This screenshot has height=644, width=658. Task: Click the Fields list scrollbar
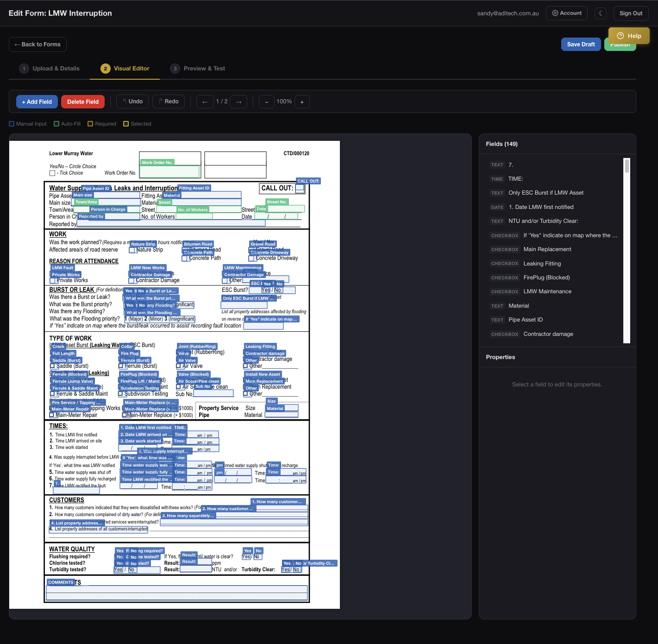627,166
